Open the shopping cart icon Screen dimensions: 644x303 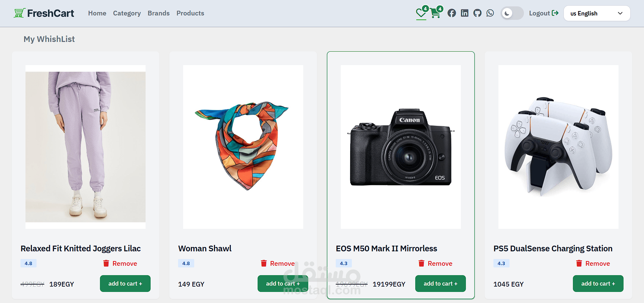tap(435, 13)
